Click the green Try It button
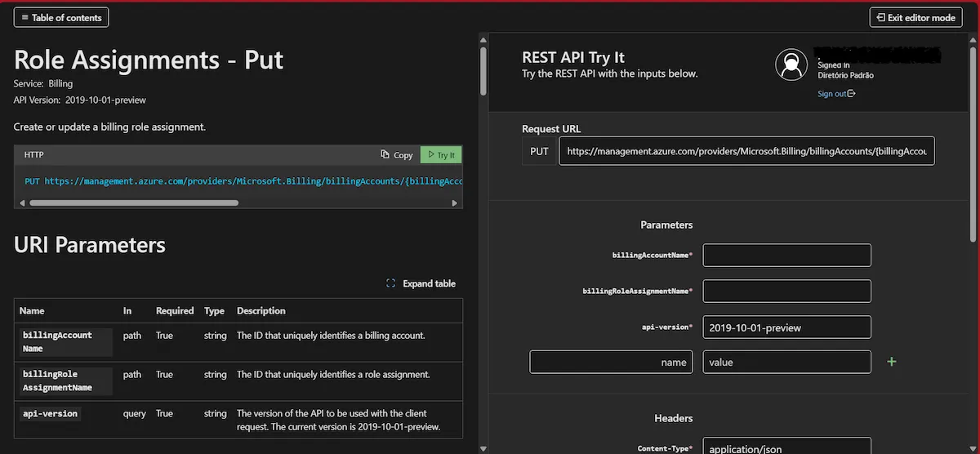The height and width of the screenshot is (454, 980). click(441, 155)
